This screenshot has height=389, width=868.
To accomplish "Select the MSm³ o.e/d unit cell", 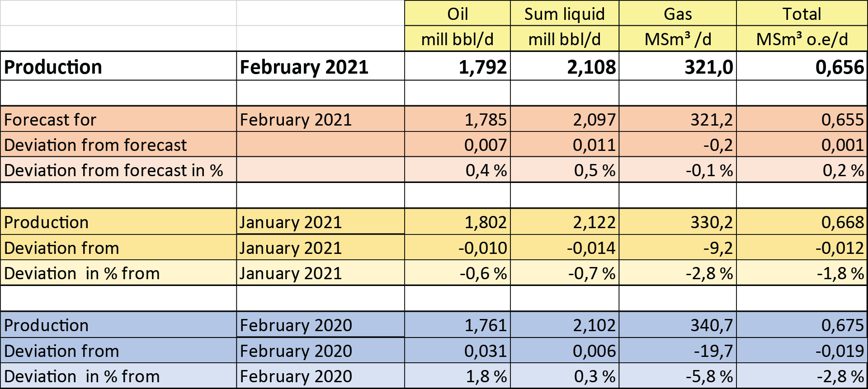I will point(802,39).
